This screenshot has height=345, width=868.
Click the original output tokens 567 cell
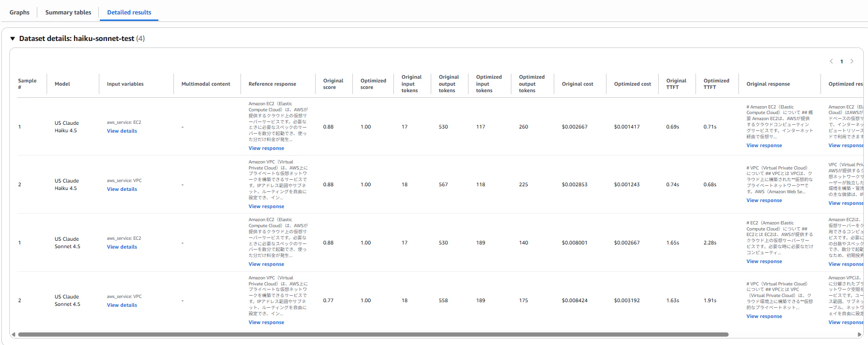(443, 184)
